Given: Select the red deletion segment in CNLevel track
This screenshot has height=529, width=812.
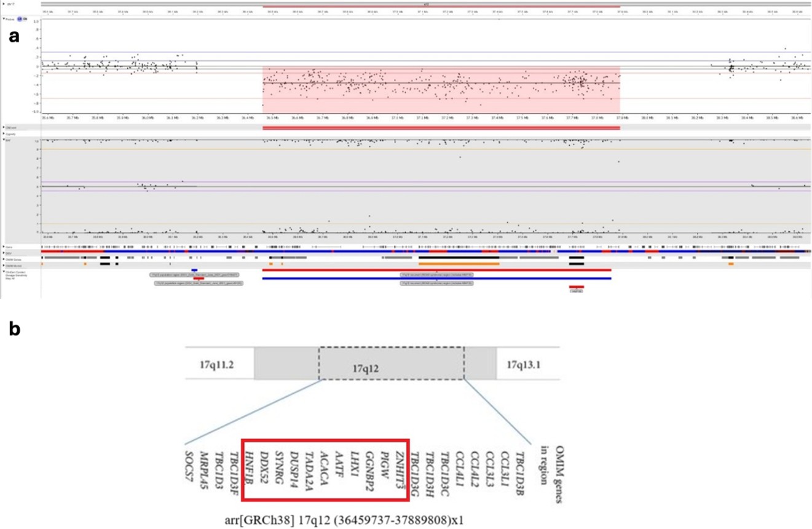Looking at the screenshot, I should click(x=441, y=127).
